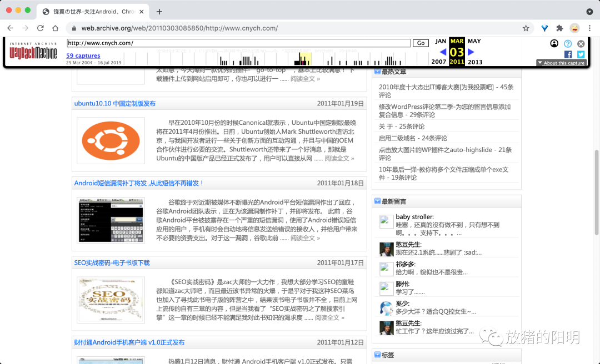
Task: Close the Wayback toolbar
Action: point(581,43)
